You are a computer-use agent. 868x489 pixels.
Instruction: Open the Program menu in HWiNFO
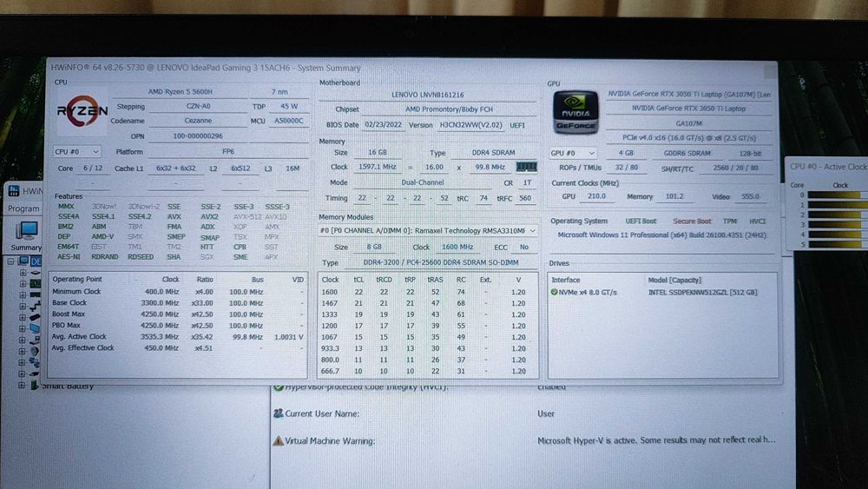tap(23, 208)
